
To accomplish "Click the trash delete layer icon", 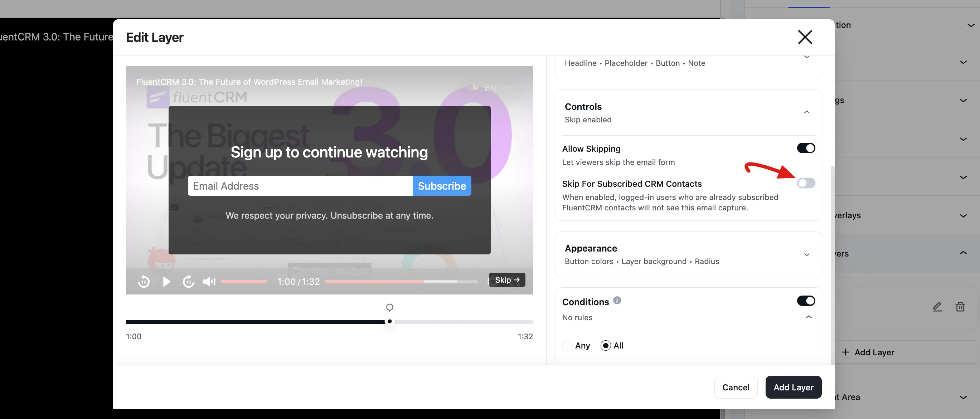I will click(x=960, y=306).
